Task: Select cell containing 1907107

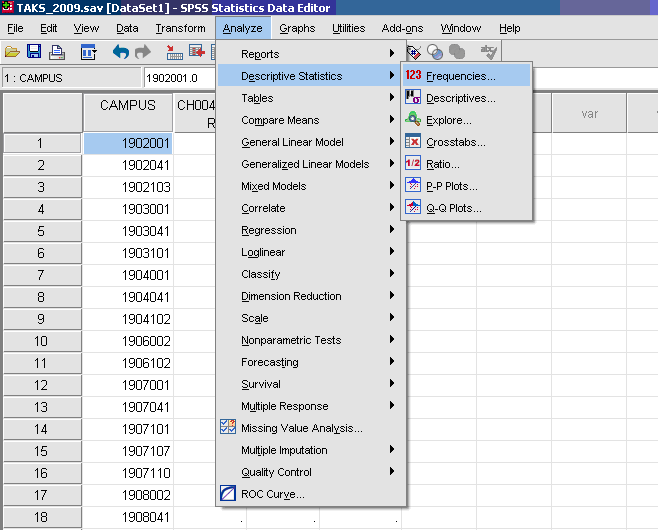Action: click(128, 451)
